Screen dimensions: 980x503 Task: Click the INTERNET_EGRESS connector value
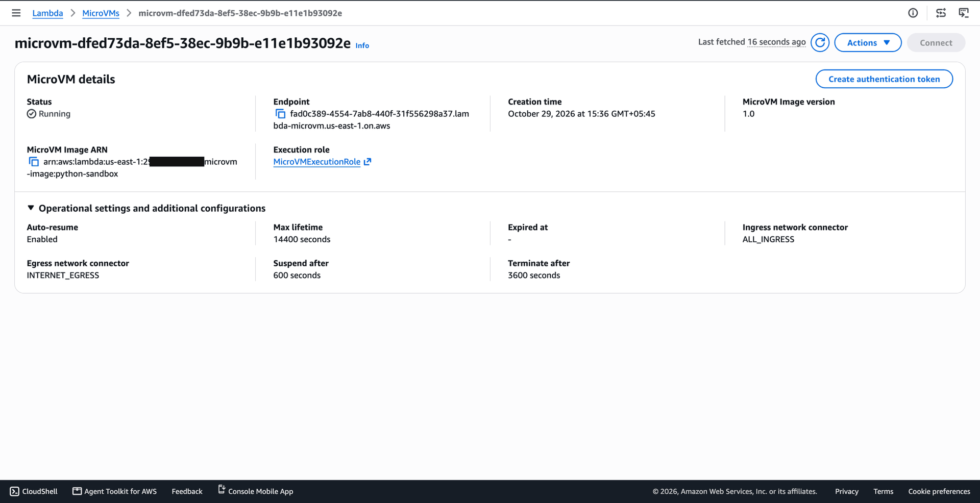[x=63, y=275]
